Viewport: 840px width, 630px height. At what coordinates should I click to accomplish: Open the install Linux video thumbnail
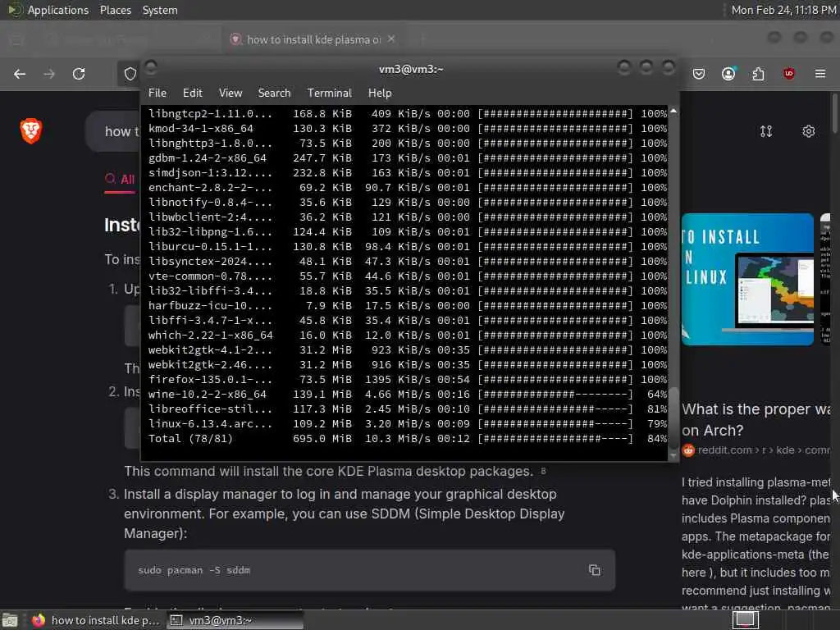747,279
